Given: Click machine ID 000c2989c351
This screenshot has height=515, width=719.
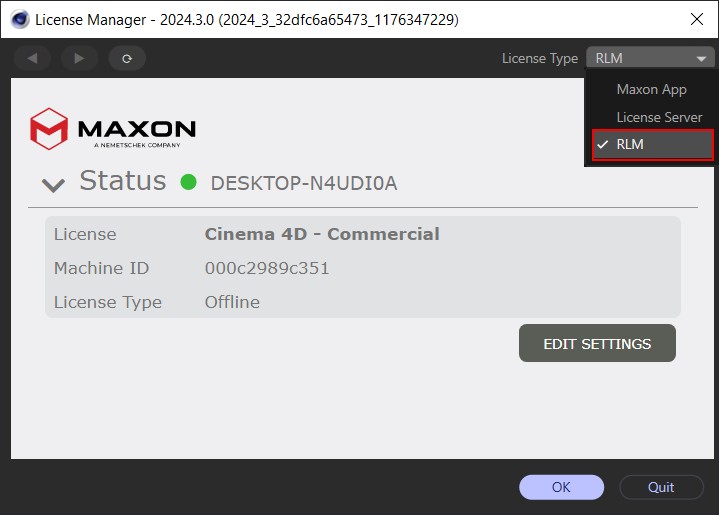Looking at the screenshot, I should [267, 268].
